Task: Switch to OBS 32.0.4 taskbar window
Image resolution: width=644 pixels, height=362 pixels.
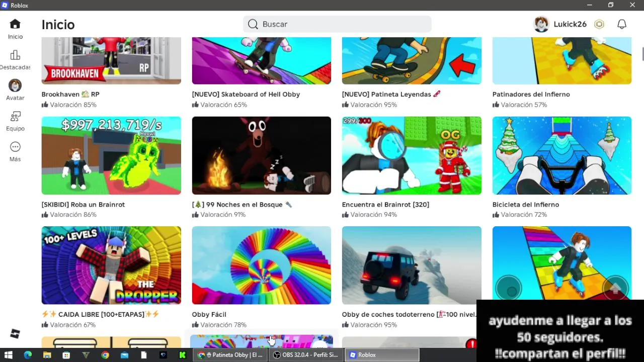Action: tap(306, 355)
